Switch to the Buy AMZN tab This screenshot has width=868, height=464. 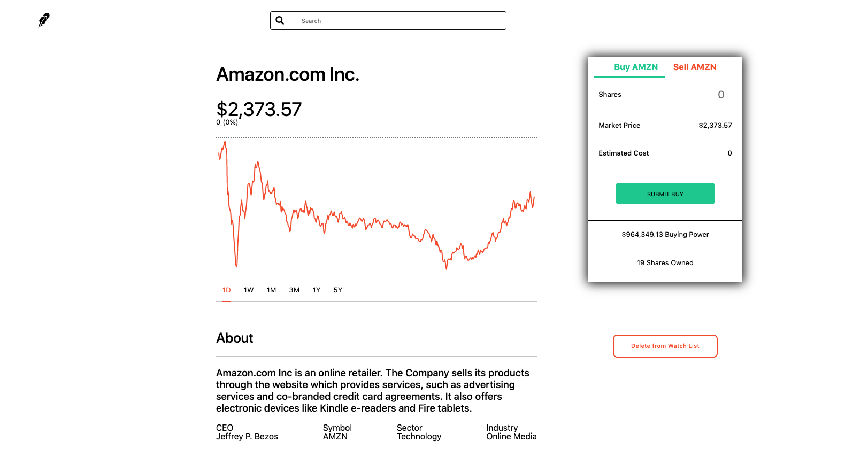(635, 67)
